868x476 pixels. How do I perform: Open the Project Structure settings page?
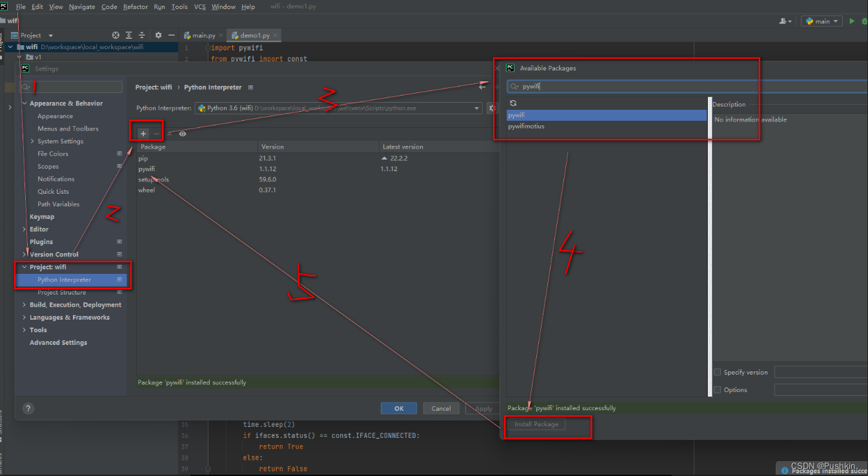tap(61, 293)
